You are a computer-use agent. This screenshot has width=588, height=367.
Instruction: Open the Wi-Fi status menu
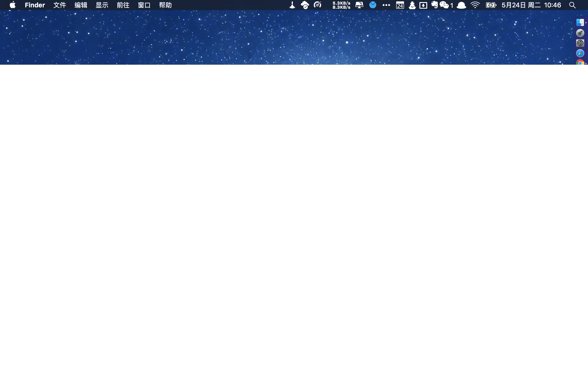click(475, 5)
